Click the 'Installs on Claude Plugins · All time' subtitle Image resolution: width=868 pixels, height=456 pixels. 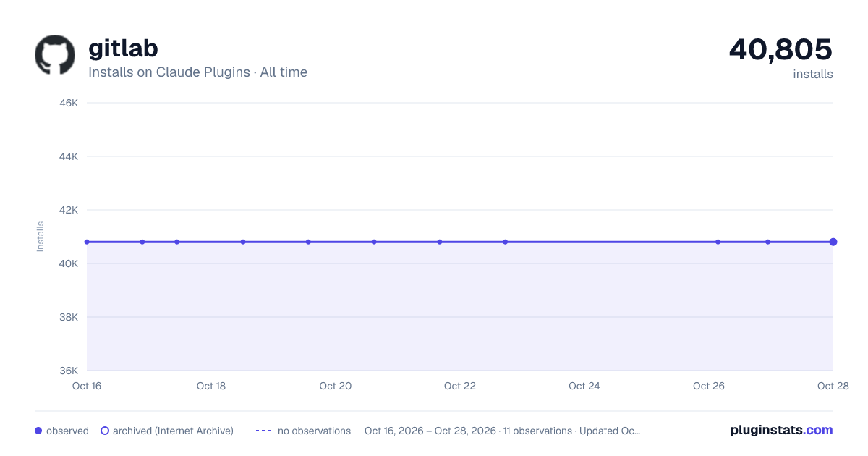197,72
